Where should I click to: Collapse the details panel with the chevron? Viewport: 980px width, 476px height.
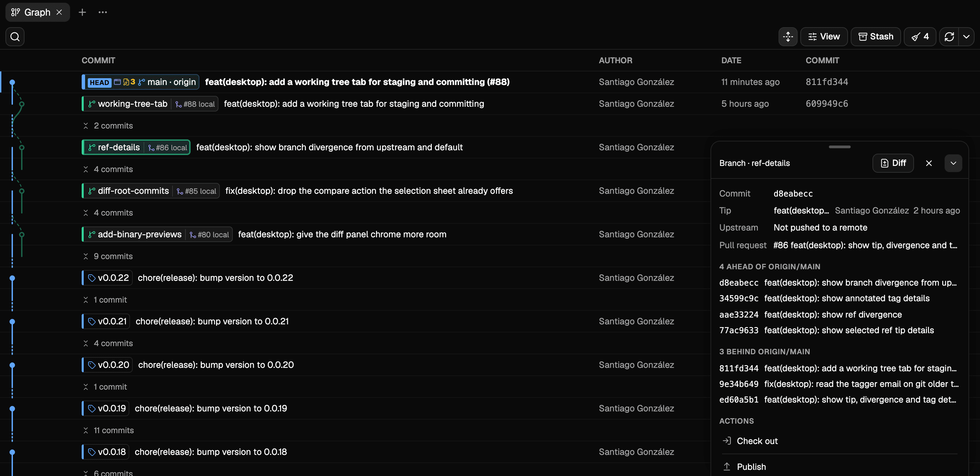point(953,163)
